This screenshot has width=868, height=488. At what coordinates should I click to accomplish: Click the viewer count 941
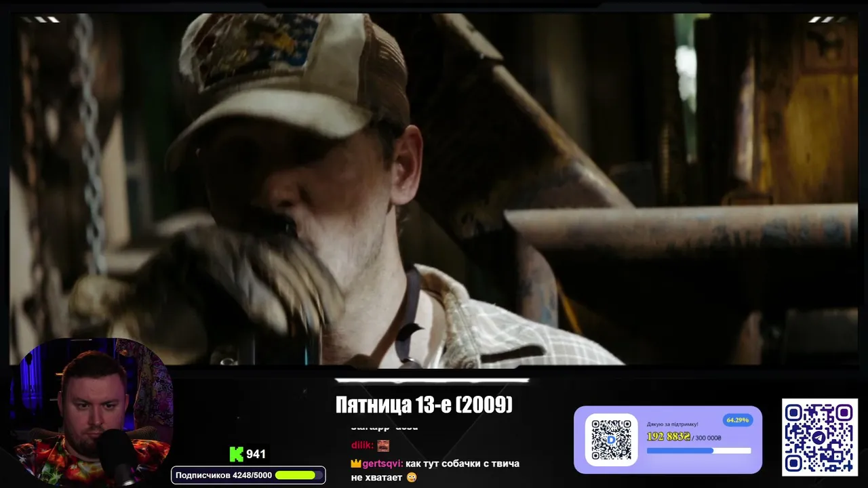pyautogui.click(x=256, y=454)
